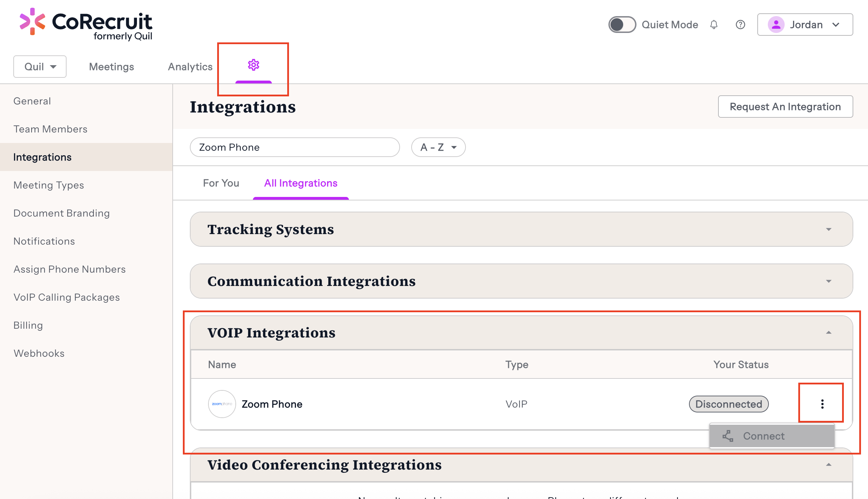
Task: Open the help question mark icon
Action: tap(740, 25)
